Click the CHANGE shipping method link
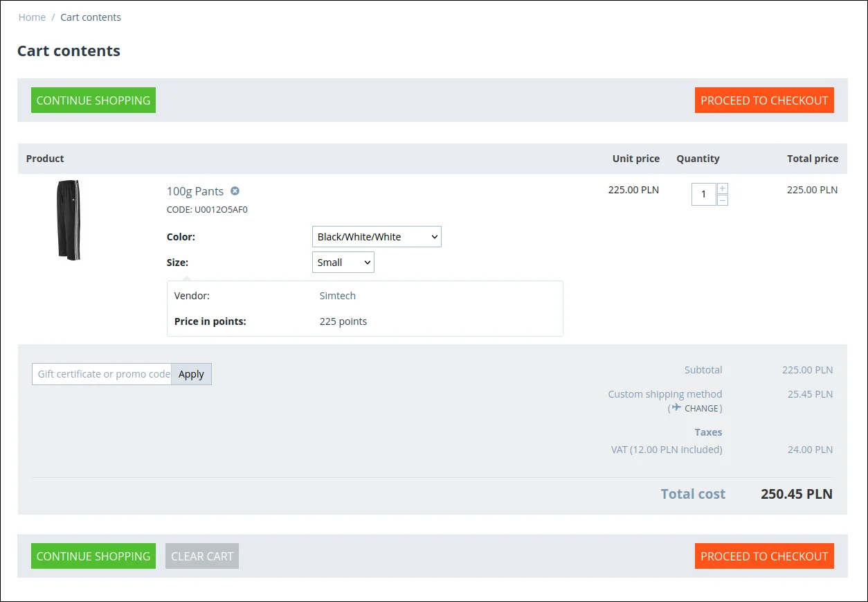 coord(701,408)
